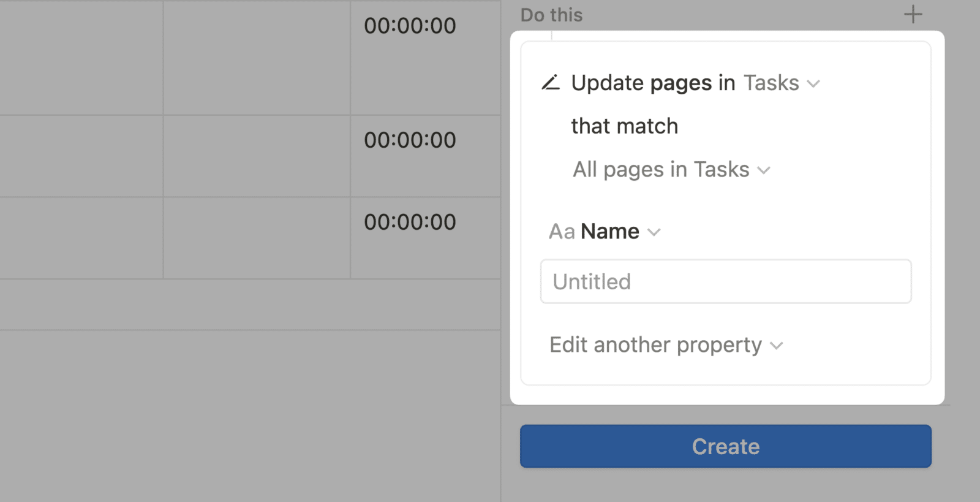The height and width of the screenshot is (502, 980).
Task: Add a new action with the plus icon
Action: pyautogui.click(x=913, y=14)
